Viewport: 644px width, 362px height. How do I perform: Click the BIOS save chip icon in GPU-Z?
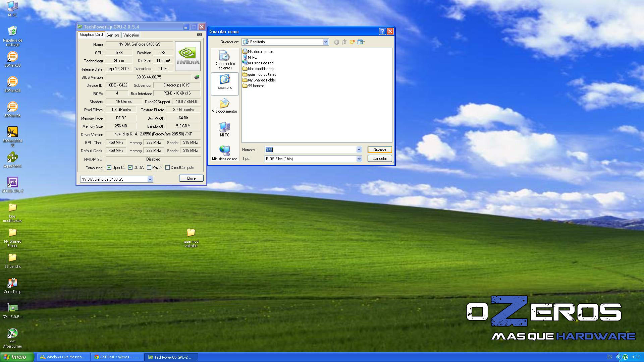(197, 77)
